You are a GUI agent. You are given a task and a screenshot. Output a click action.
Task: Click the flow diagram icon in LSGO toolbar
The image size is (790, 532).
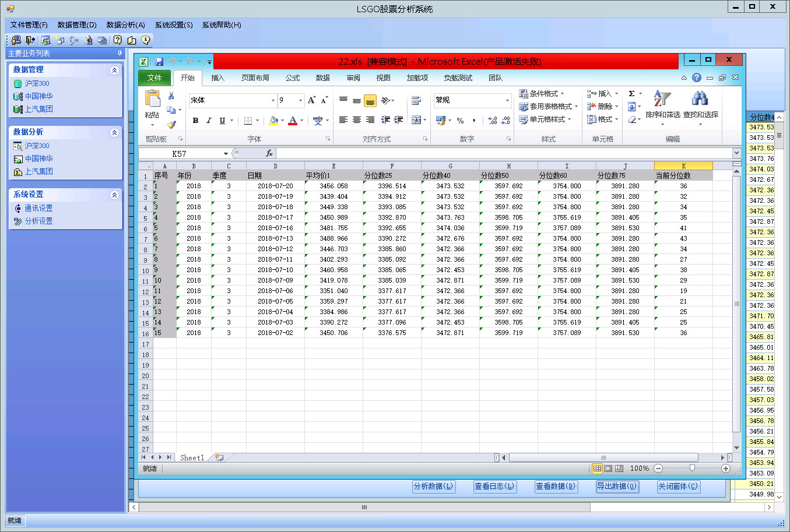click(74, 40)
